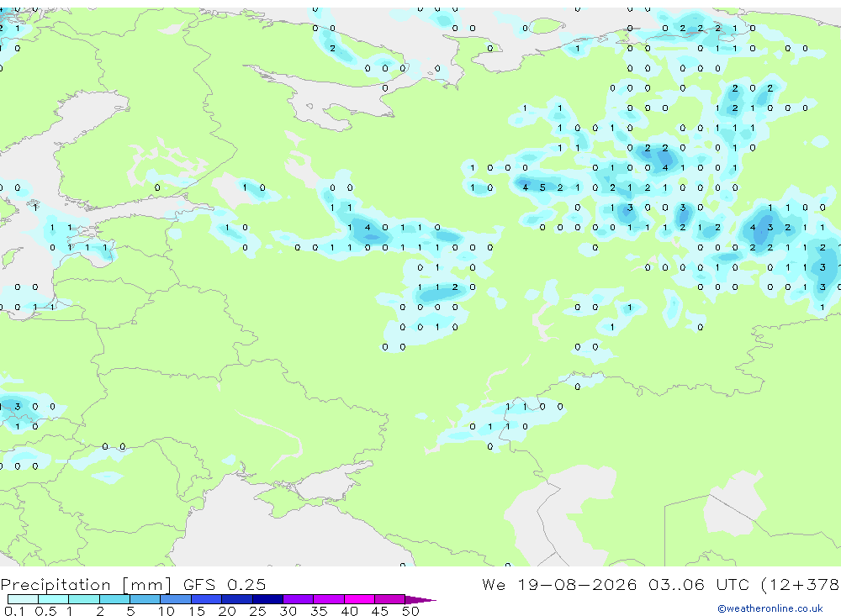This screenshot has width=841, height=616.
Task: Select the 20 legend scale label
Action: [227, 611]
